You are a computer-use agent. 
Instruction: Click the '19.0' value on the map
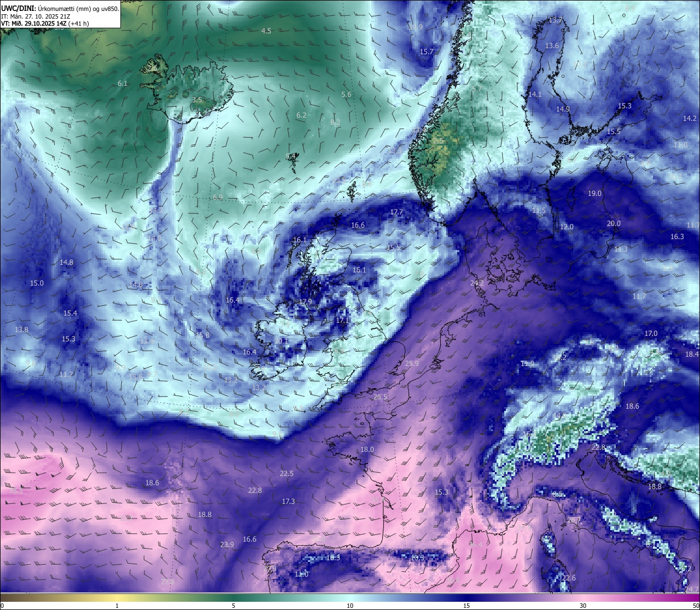tap(594, 194)
